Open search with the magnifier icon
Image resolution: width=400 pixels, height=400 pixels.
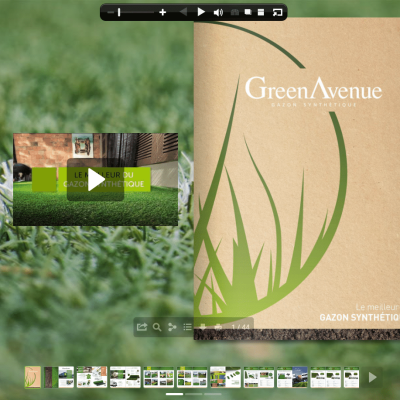[x=157, y=327]
